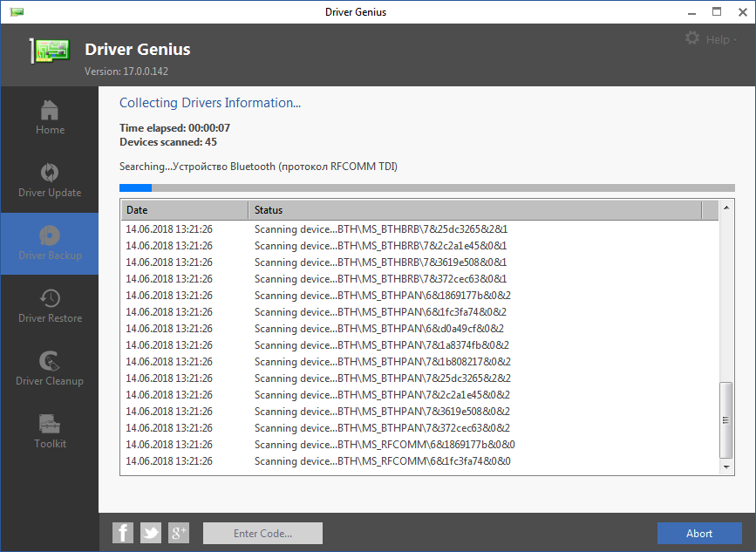Sort by the Status column header
The height and width of the screenshot is (552, 756).
tap(475, 209)
